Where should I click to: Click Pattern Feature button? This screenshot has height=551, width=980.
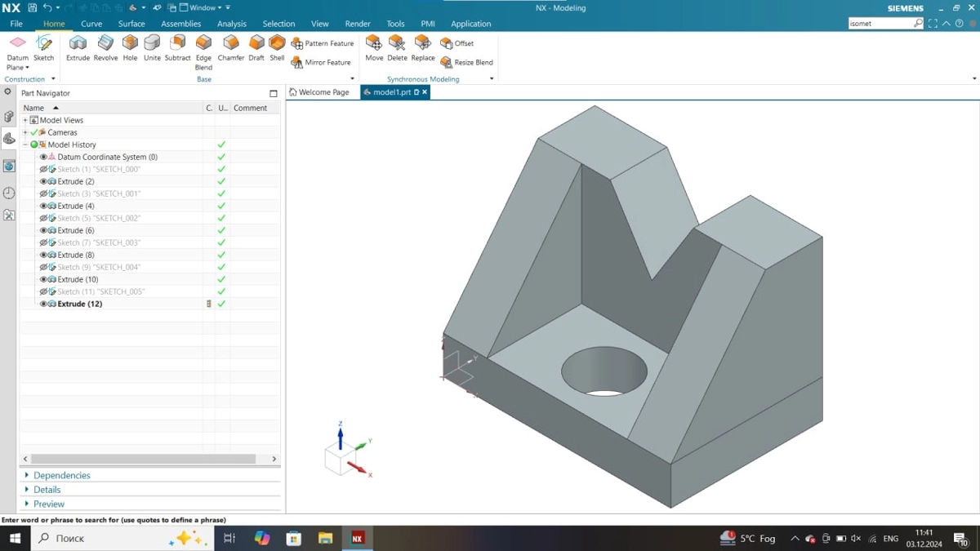pyautogui.click(x=323, y=43)
